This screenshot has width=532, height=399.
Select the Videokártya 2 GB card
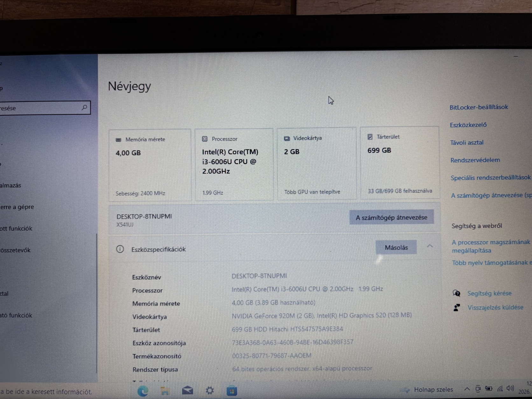tap(317, 164)
